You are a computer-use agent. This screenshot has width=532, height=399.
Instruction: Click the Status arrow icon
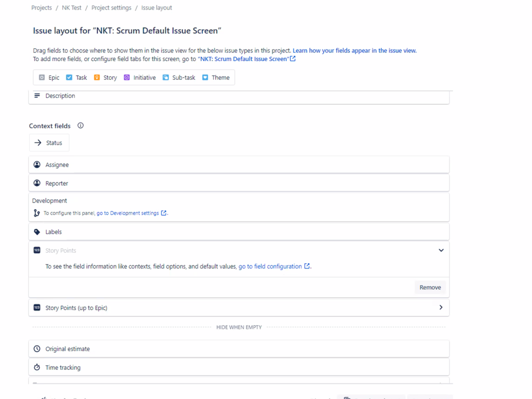click(38, 143)
